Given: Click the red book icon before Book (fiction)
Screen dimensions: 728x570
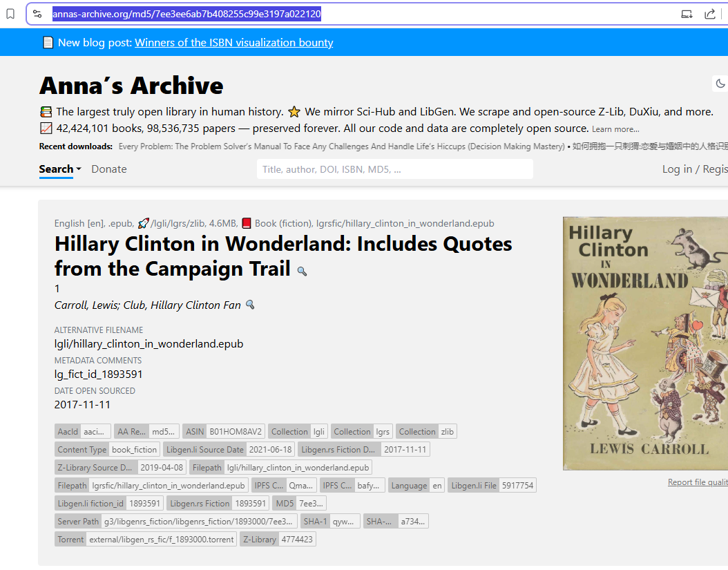Looking at the screenshot, I should (x=247, y=223).
